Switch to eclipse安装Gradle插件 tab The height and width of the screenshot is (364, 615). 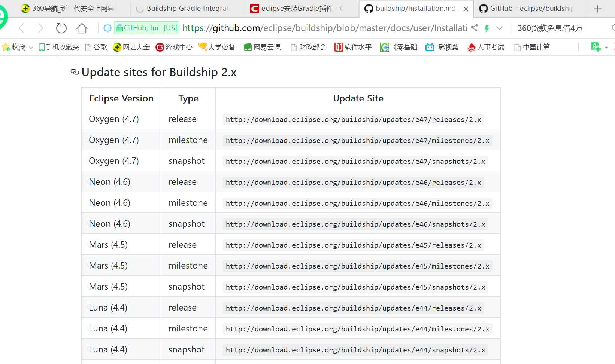pos(302,9)
